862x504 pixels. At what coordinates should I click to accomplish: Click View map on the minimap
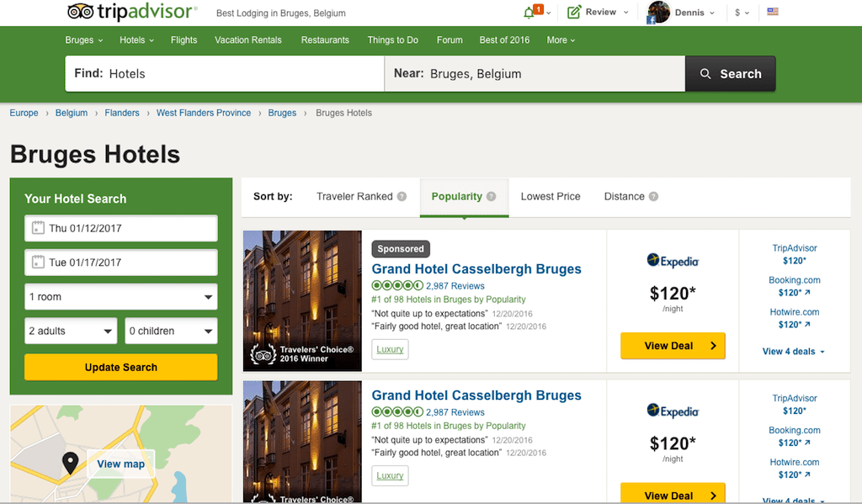pos(120,464)
